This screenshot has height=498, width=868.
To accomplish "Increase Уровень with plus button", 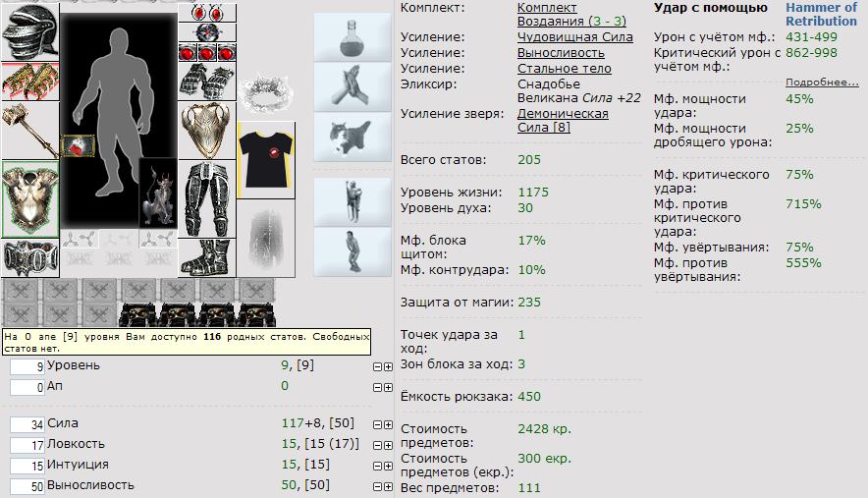I will [x=388, y=366].
